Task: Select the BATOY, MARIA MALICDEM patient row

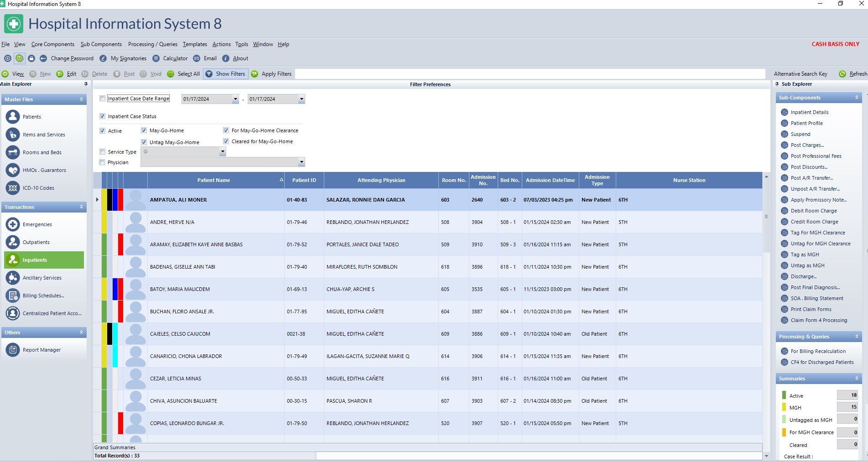Action: [x=428, y=289]
